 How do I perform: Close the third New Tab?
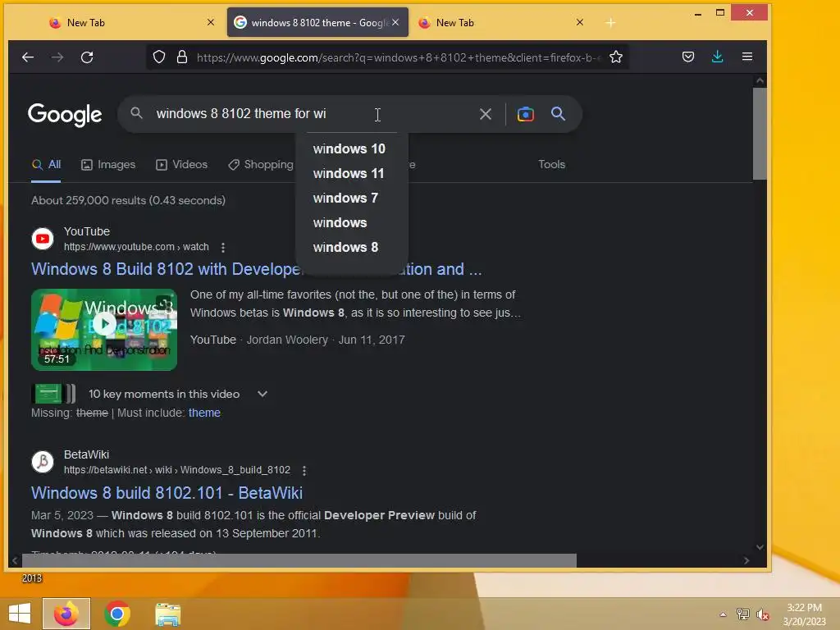(580, 22)
